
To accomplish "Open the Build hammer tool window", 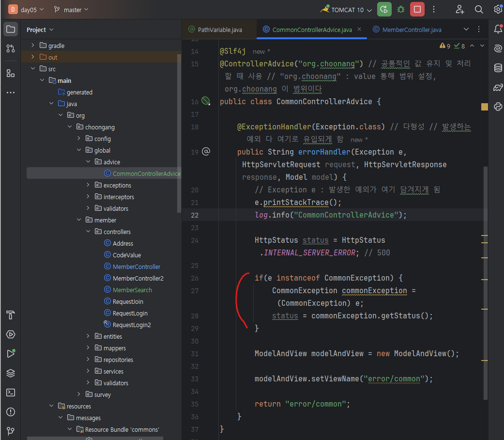I will 11,315.
